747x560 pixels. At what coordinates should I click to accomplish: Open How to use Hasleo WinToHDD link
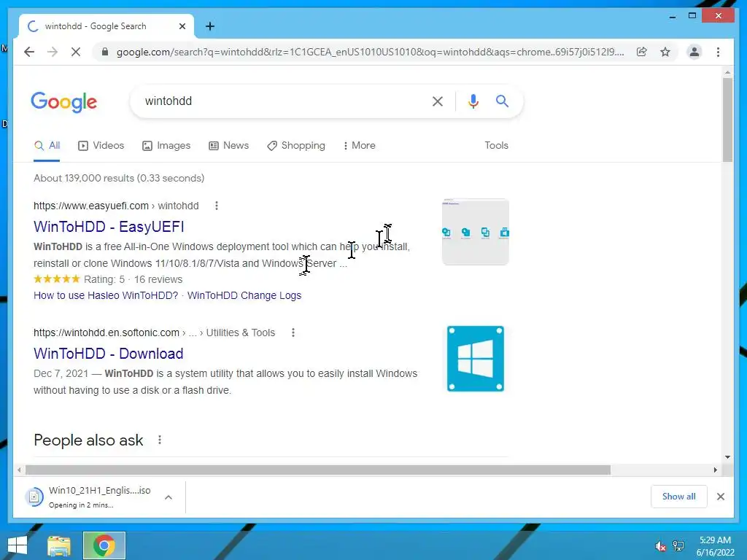point(106,295)
